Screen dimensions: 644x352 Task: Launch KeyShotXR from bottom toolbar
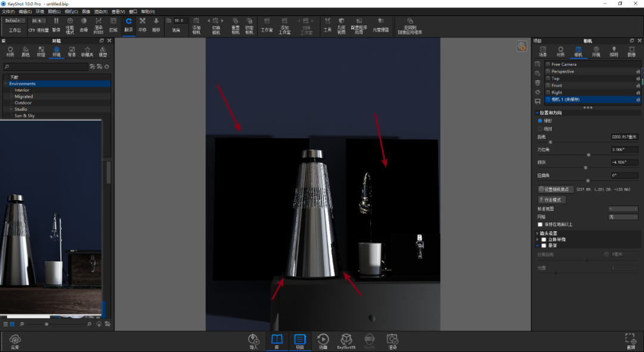point(346,341)
